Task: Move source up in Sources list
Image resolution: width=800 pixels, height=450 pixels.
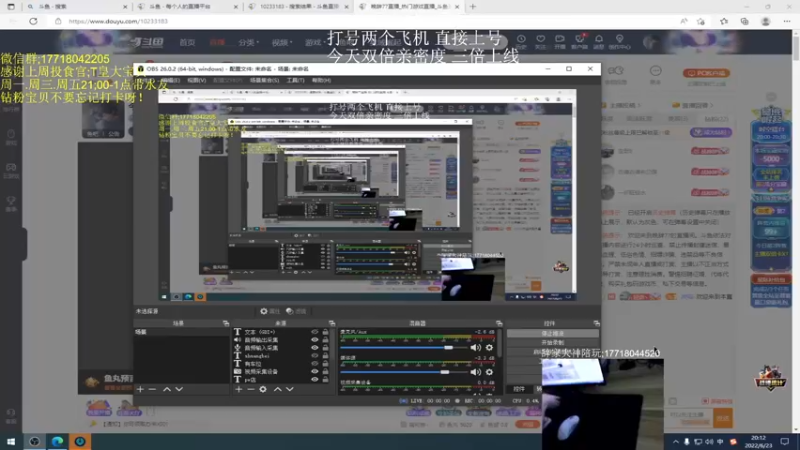Action: point(278,389)
